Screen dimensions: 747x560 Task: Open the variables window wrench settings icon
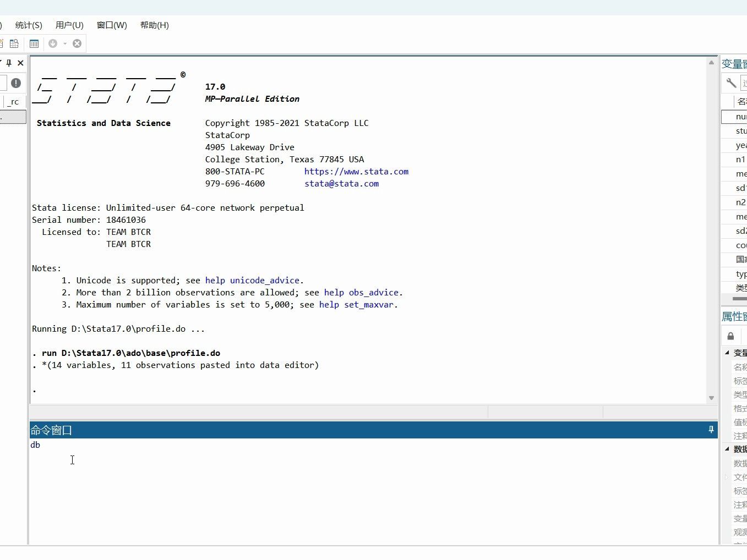[731, 83]
